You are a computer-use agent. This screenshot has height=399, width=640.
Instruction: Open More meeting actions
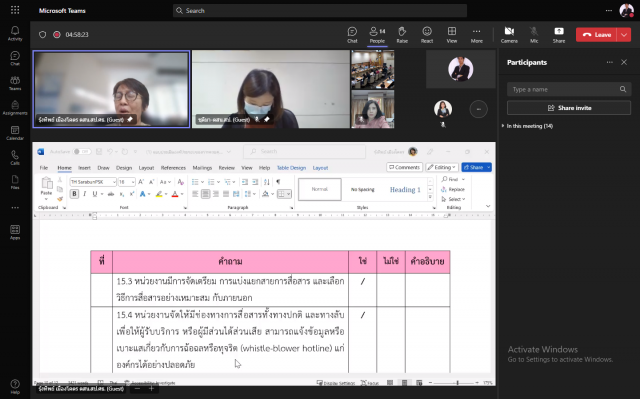(476, 35)
